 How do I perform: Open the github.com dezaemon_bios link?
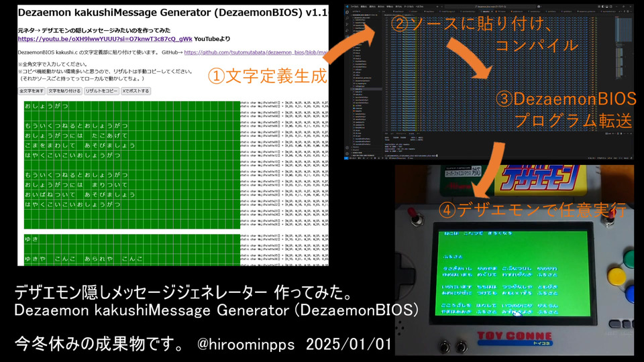coord(256,52)
